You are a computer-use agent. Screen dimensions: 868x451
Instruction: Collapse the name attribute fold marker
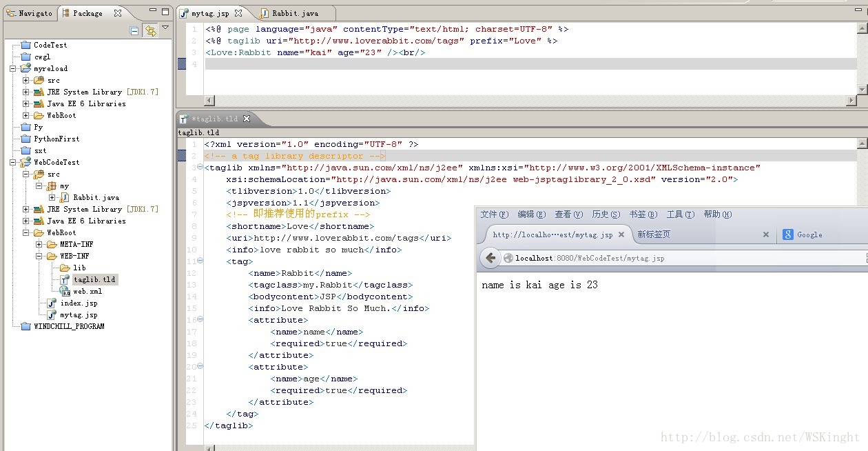click(x=200, y=319)
